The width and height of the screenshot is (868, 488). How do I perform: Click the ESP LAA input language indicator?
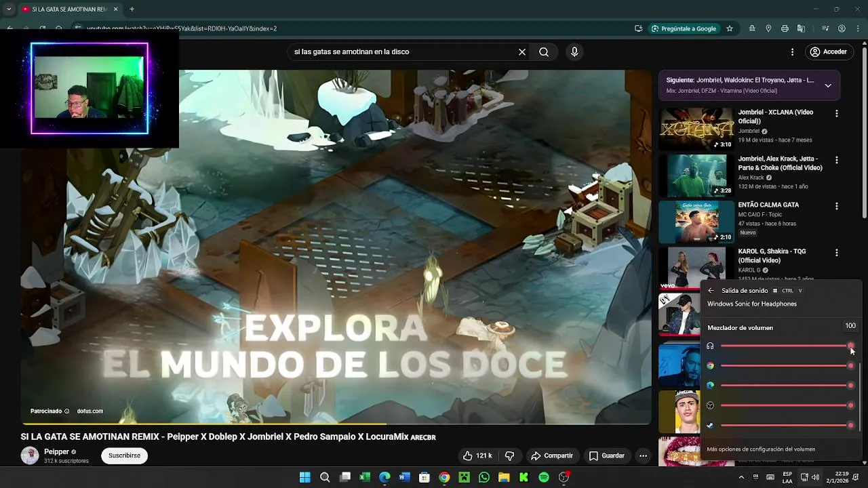tap(787, 477)
